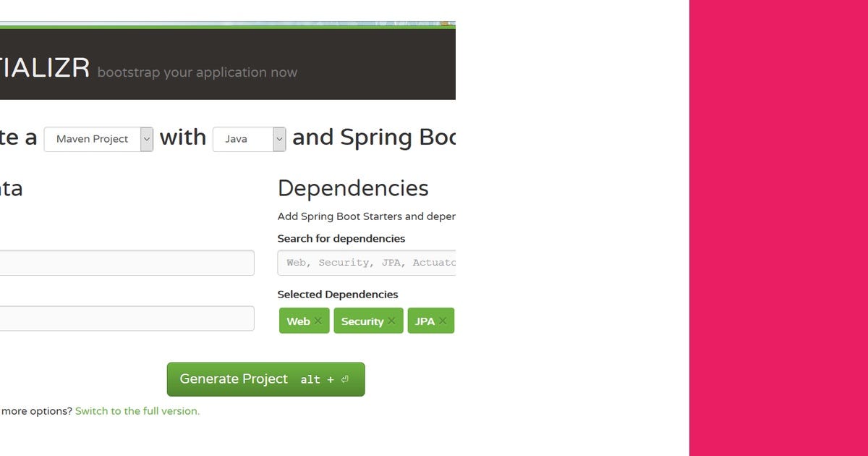Click the arrow on the Maven Project dropdown
Screen dimensions: 868x456
point(147,139)
